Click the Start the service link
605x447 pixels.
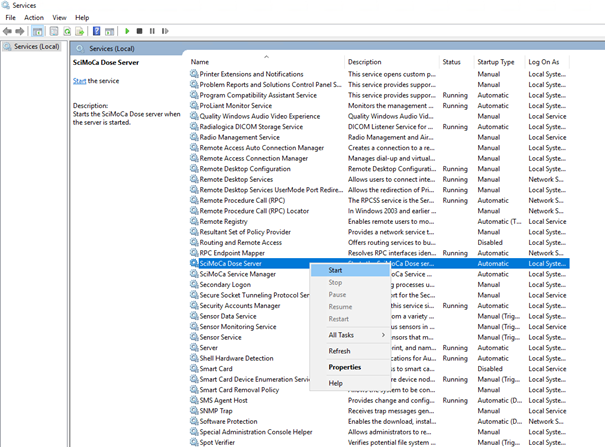click(79, 81)
